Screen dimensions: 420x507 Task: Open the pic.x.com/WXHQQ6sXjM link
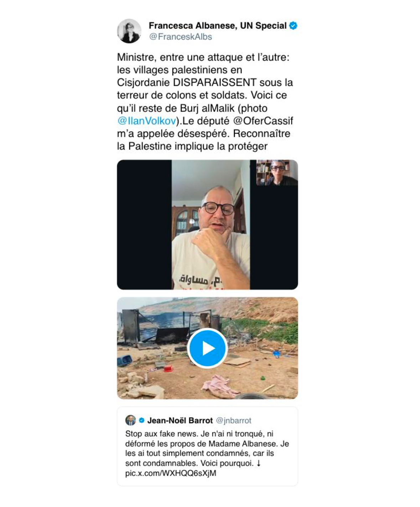click(171, 473)
